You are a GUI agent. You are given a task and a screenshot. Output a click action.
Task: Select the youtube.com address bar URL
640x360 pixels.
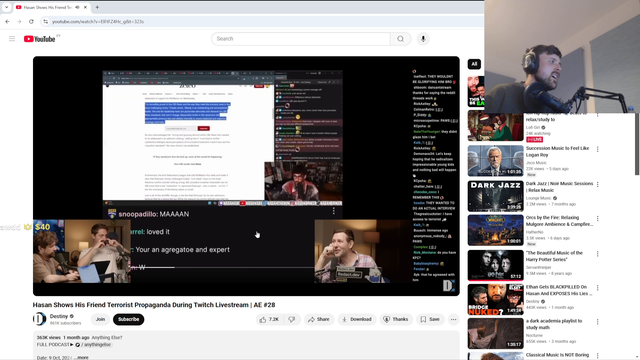pyautogui.click(x=98, y=22)
